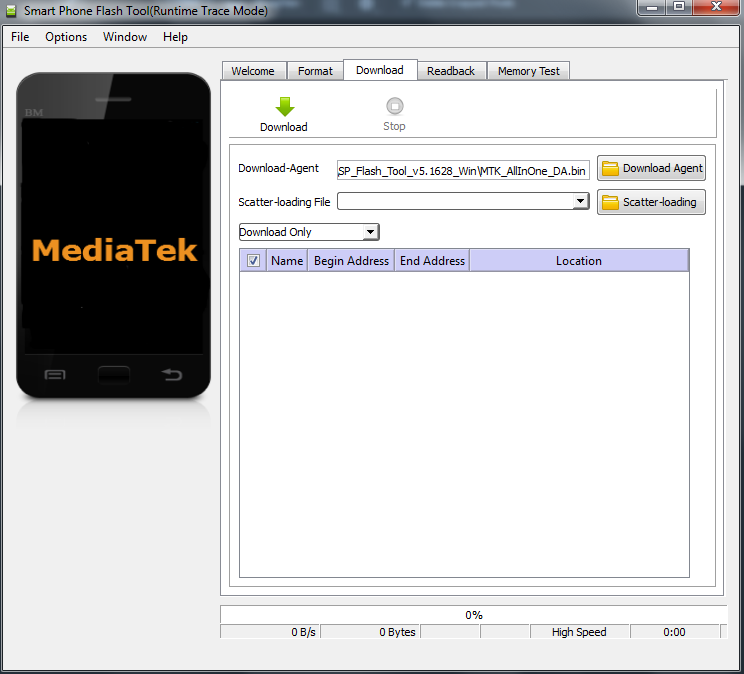Switch to the Readback tab

point(451,71)
